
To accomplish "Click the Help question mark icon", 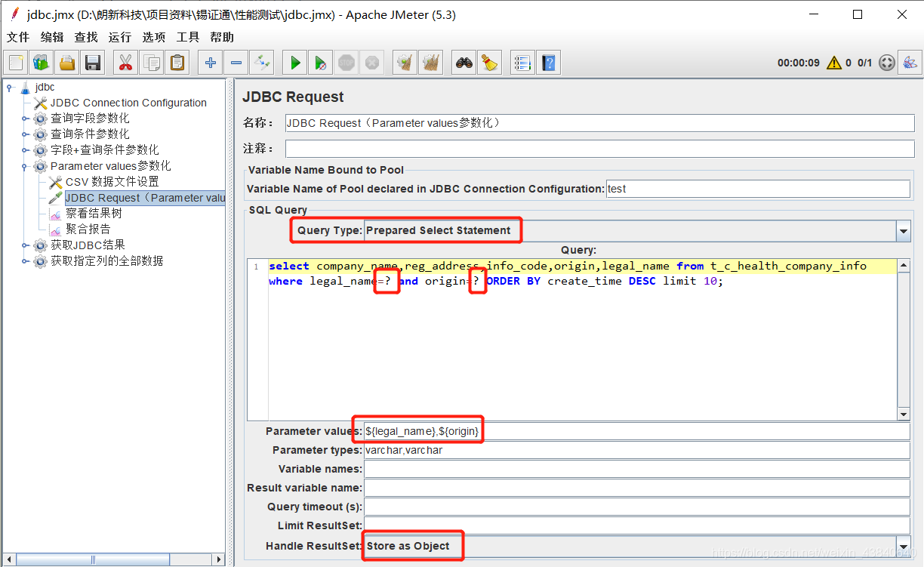I will (548, 63).
